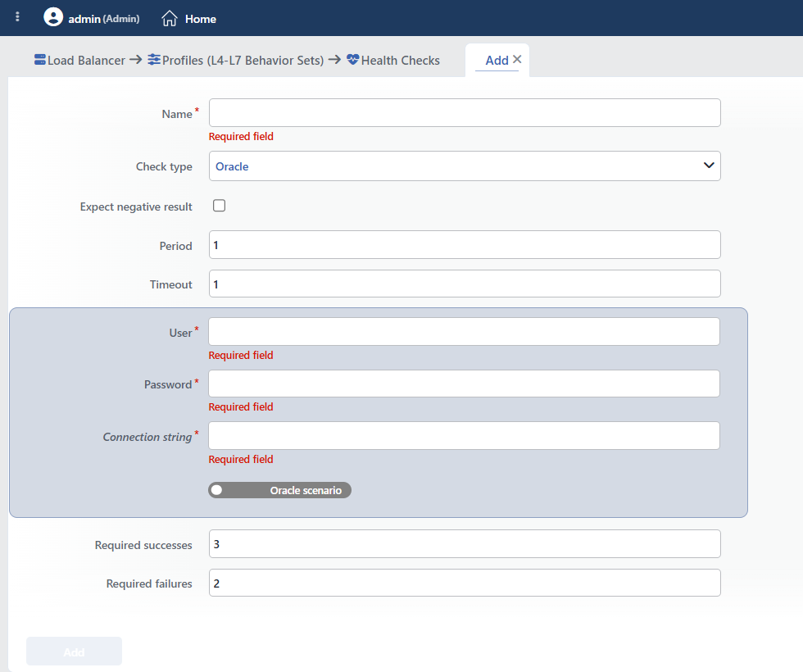This screenshot has width=803, height=672.
Task: Focus the Required successes input field
Action: (x=465, y=544)
